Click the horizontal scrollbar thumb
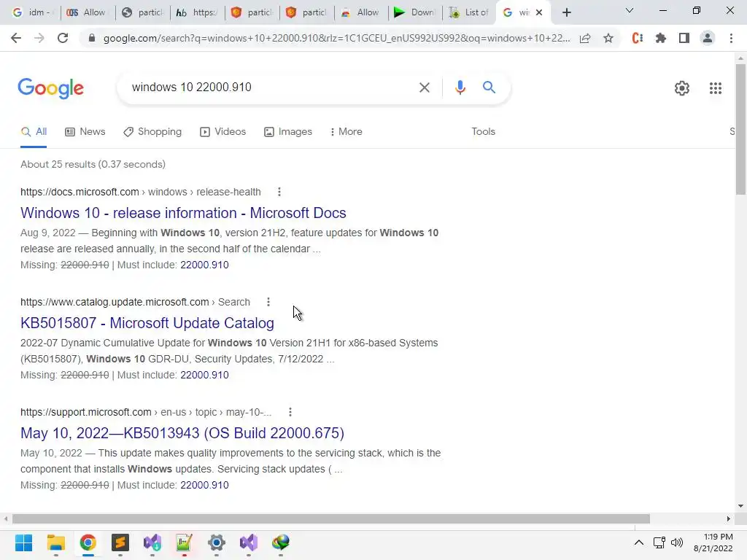Screen dimensions: 747x560 tap(330, 518)
